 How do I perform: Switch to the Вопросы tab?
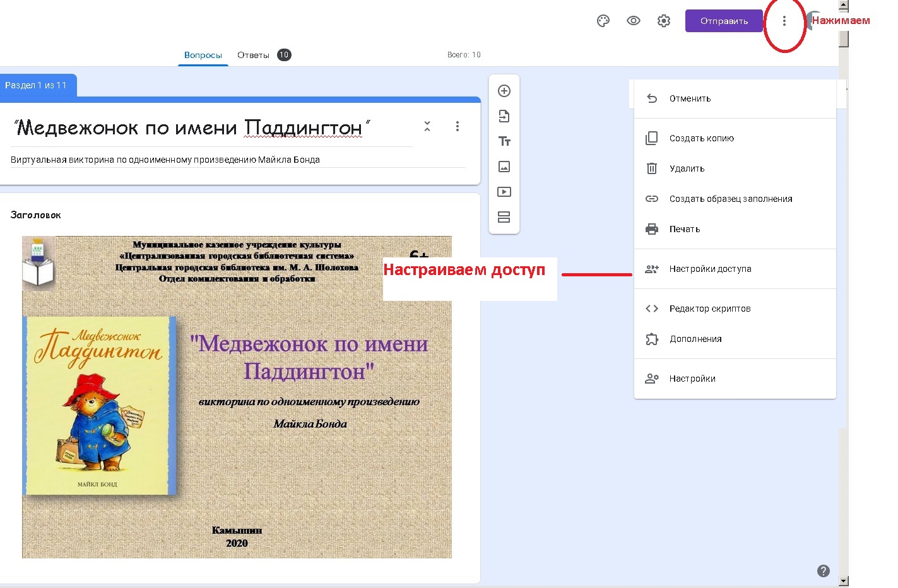pyautogui.click(x=203, y=55)
